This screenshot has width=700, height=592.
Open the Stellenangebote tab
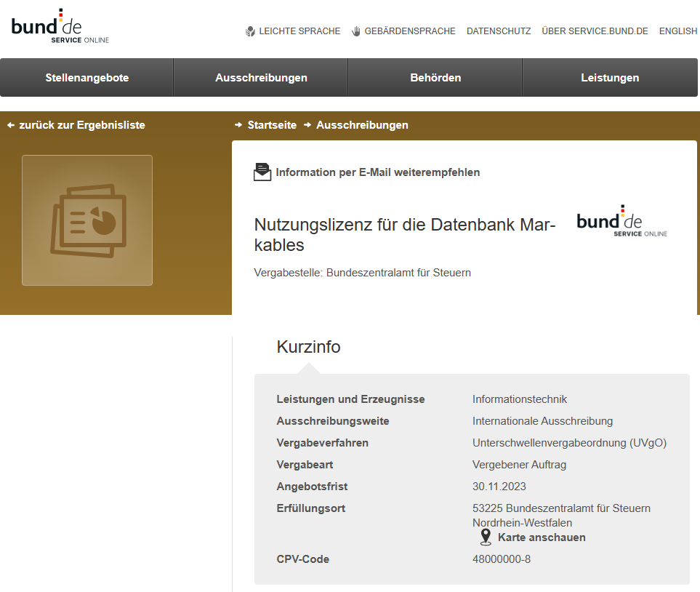tap(87, 78)
